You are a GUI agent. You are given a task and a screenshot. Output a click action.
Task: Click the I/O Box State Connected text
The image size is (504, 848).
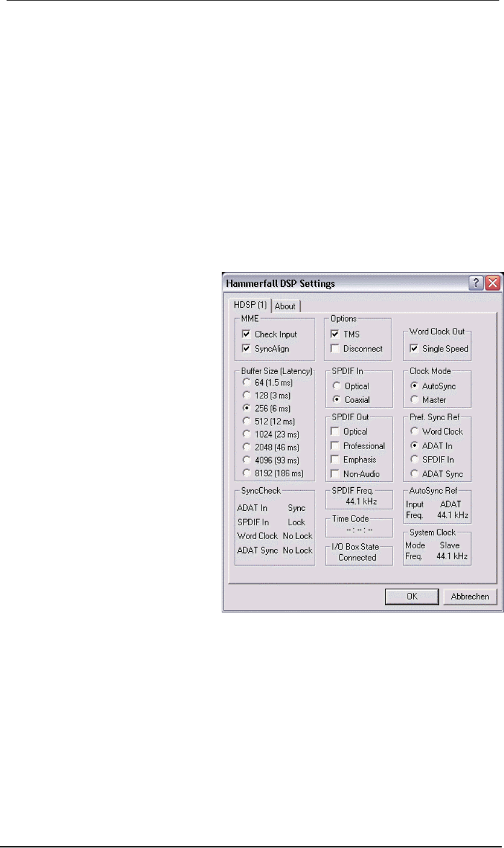pyautogui.click(x=357, y=558)
